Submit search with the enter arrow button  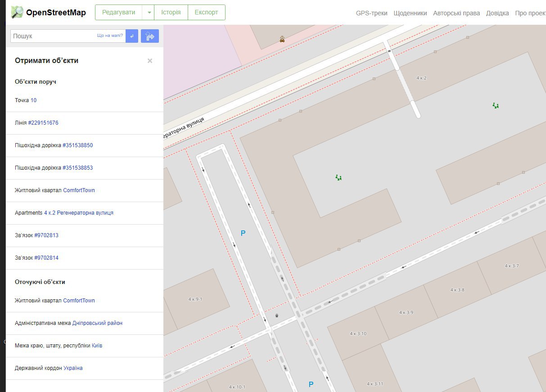[x=132, y=36]
